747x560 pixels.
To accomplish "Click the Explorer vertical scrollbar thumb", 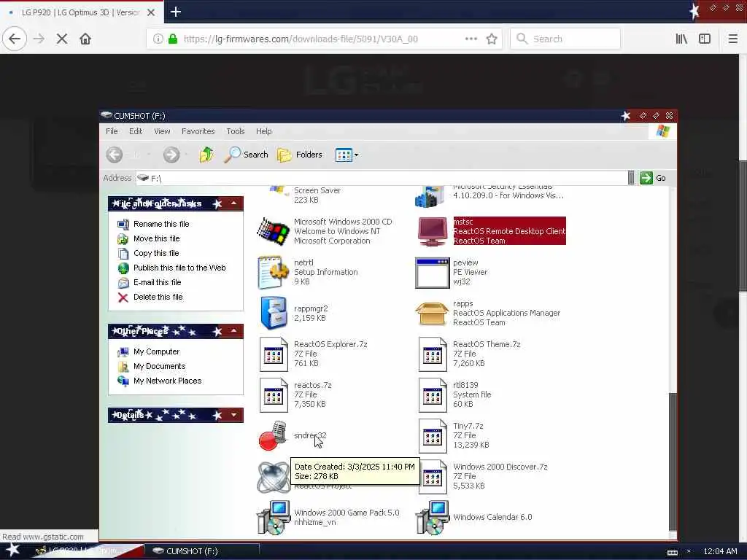I will tap(672, 461).
